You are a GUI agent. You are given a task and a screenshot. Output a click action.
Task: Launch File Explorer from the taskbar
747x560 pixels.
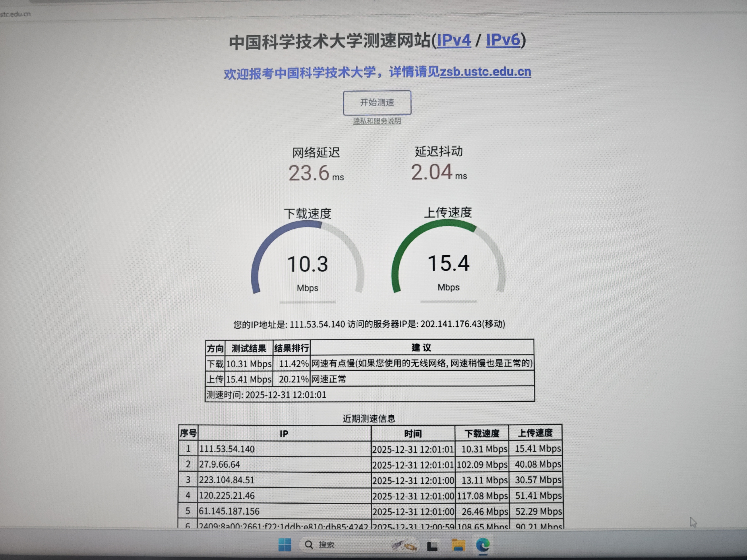(458, 545)
